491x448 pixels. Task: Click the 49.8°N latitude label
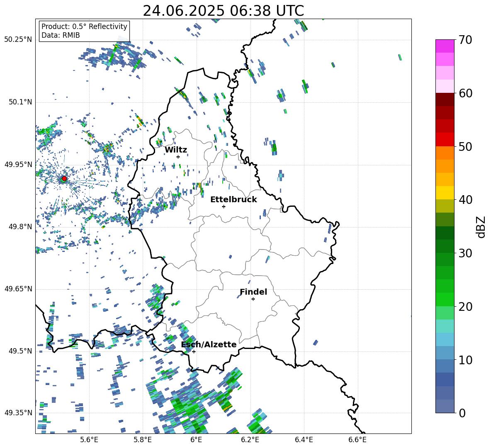tap(20, 227)
